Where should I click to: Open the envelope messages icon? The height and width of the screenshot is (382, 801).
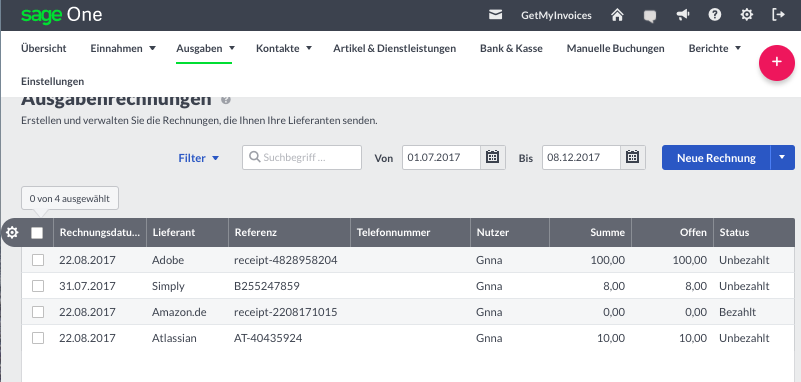click(495, 15)
